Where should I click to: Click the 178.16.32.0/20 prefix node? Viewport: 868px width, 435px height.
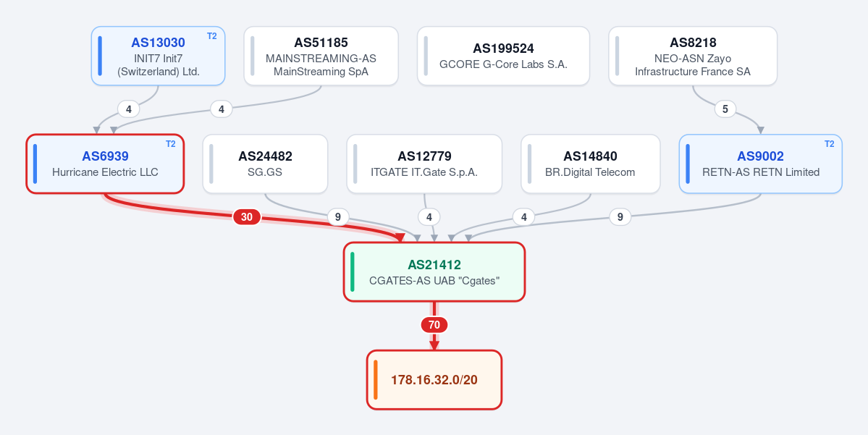[x=434, y=380]
